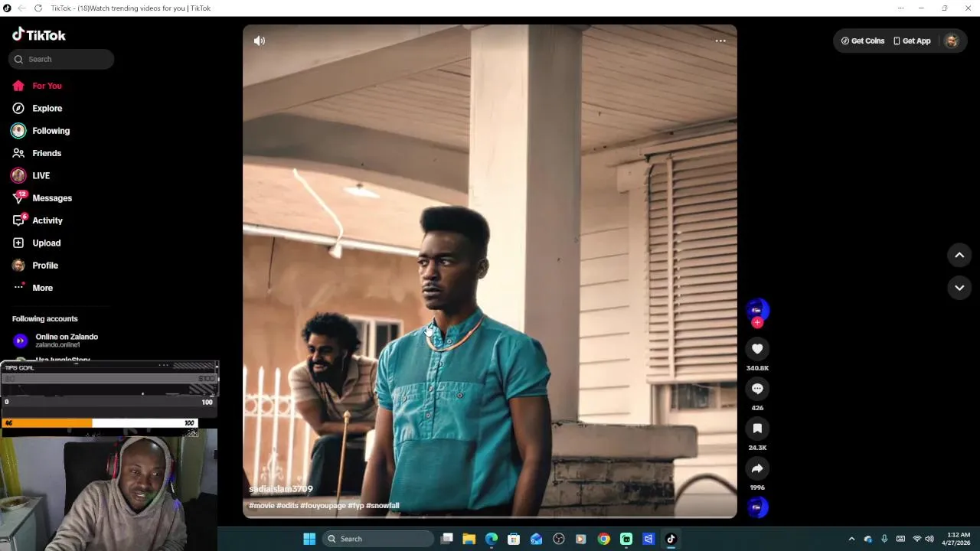Click the taskbar Search box
Screen dimensions: 980x551
tap(378, 539)
